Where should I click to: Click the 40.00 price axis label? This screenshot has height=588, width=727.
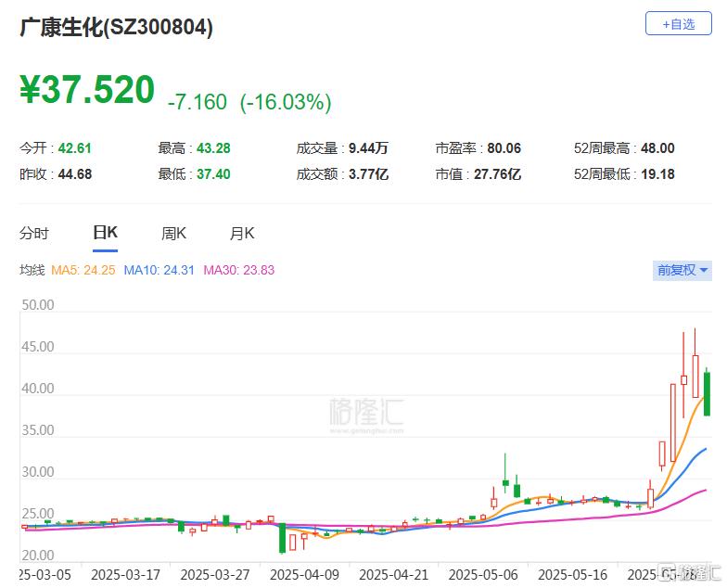pyautogui.click(x=38, y=389)
